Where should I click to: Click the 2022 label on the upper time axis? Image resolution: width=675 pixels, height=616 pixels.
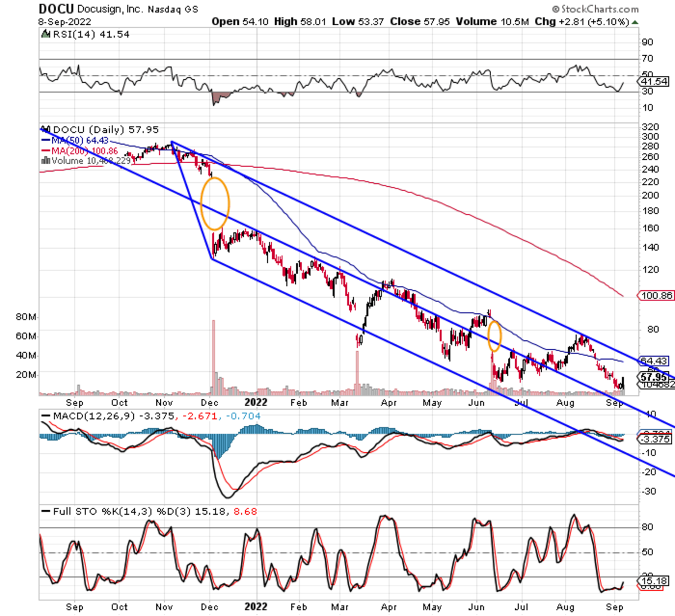255,402
